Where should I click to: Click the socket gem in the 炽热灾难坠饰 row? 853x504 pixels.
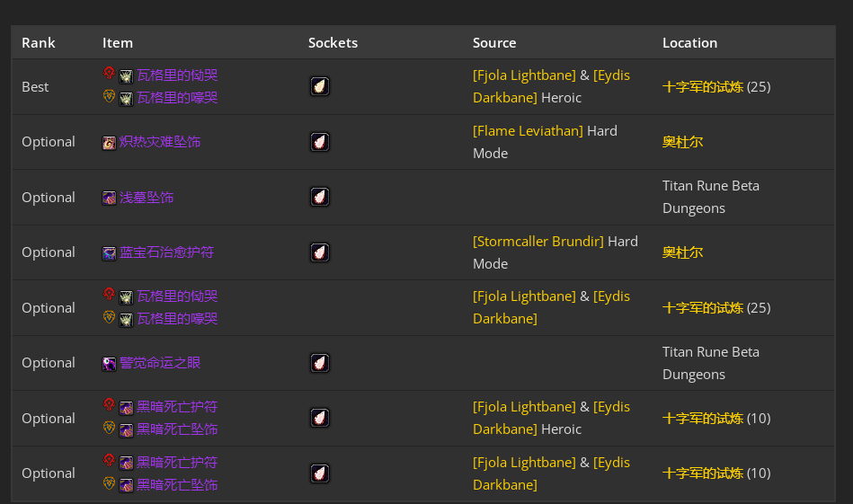click(x=320, y=142)
